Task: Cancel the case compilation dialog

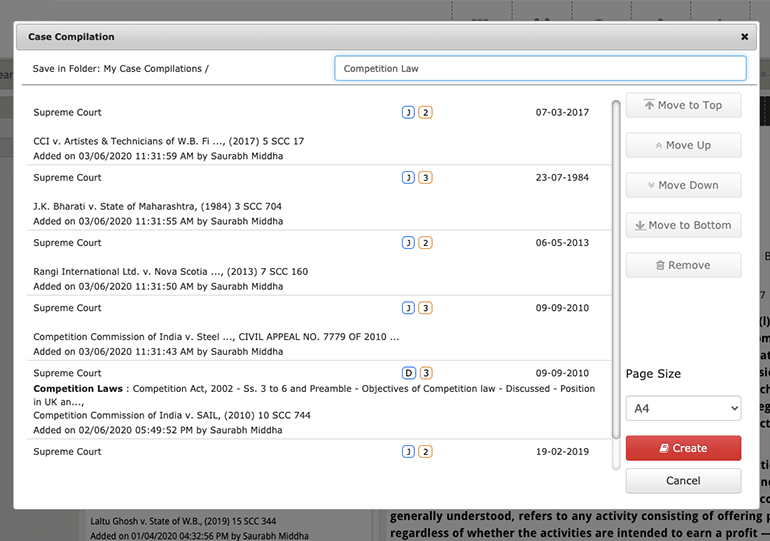Action: [x=683, y=481]
